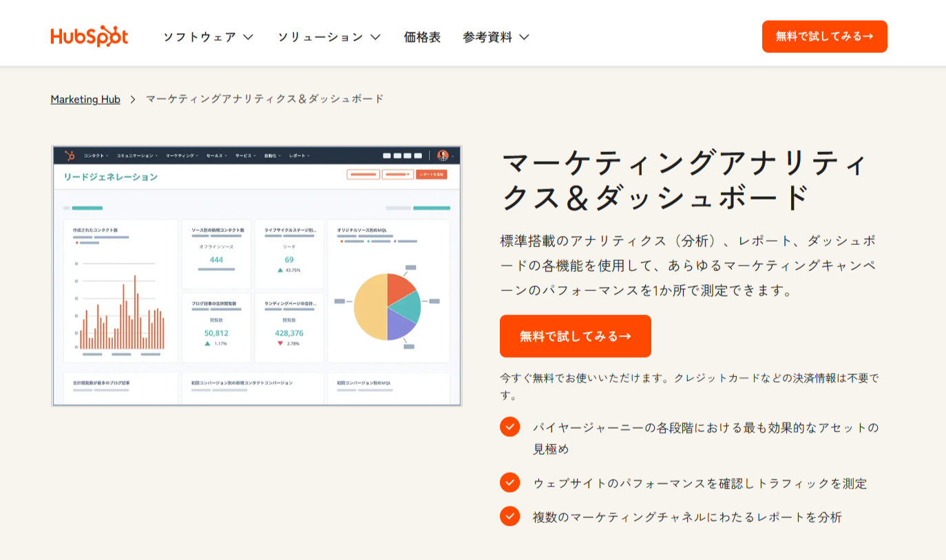Click a notification icon in the dashboard's dark top bar
The height and width of the screenshot is (560, 946).
pos(387,155)
